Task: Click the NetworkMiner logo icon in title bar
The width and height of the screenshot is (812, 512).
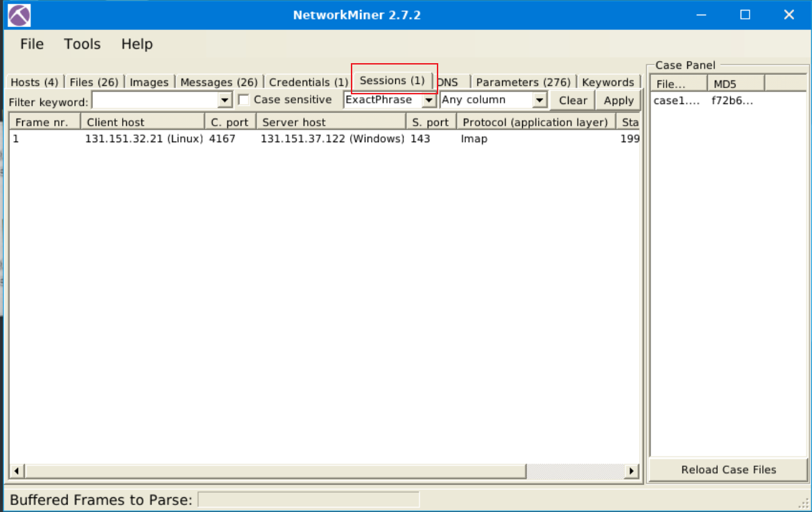Action: (x=19, y=15)
